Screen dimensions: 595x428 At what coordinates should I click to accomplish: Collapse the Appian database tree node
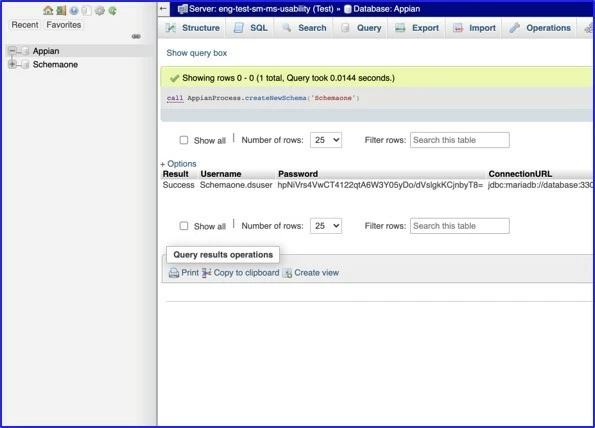tap(12, 50)
